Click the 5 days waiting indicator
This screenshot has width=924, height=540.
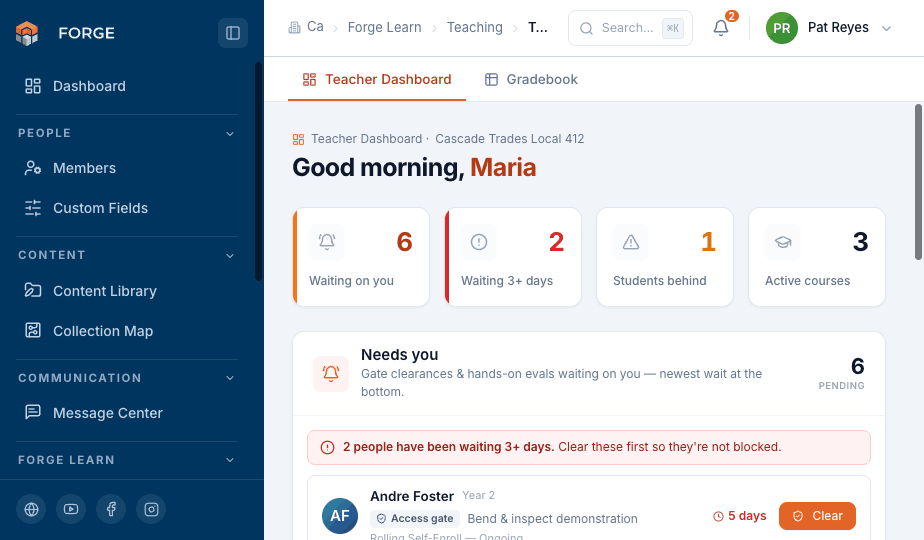pyautogui.click(x=740, y=516)
